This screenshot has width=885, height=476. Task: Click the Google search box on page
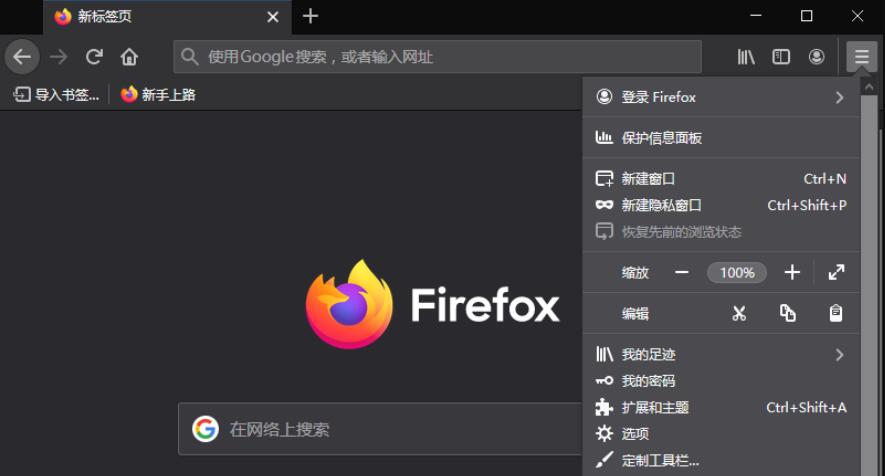(x=380, y=429)
